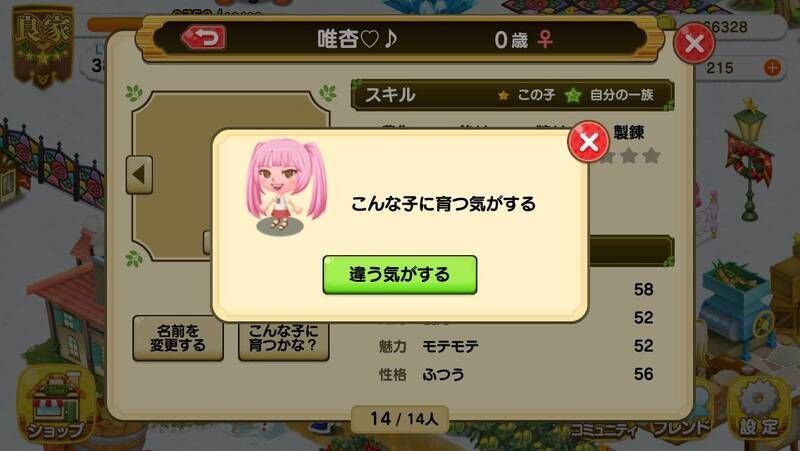The image size is (800, 451).
Task: Select the 自分の一族 green star legend
Action: [x=610, y=95]
